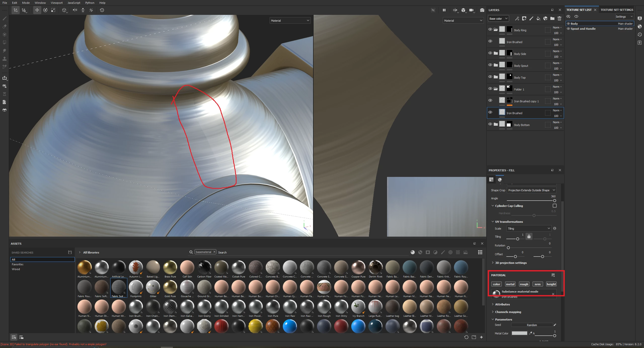The height and width of the screenshot is (348, 644).
Task: Open the Base color channel dropdown
Action: pos(498,18)
